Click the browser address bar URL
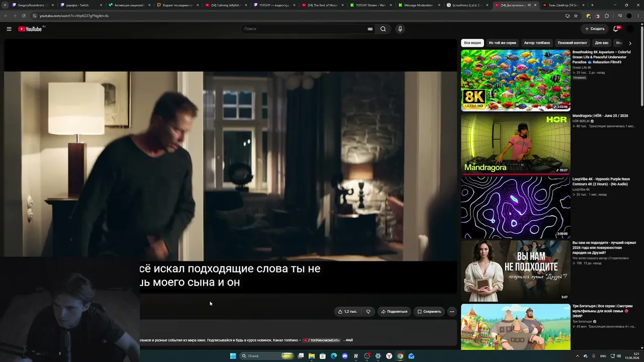644x362 pixels. point(74,16)
